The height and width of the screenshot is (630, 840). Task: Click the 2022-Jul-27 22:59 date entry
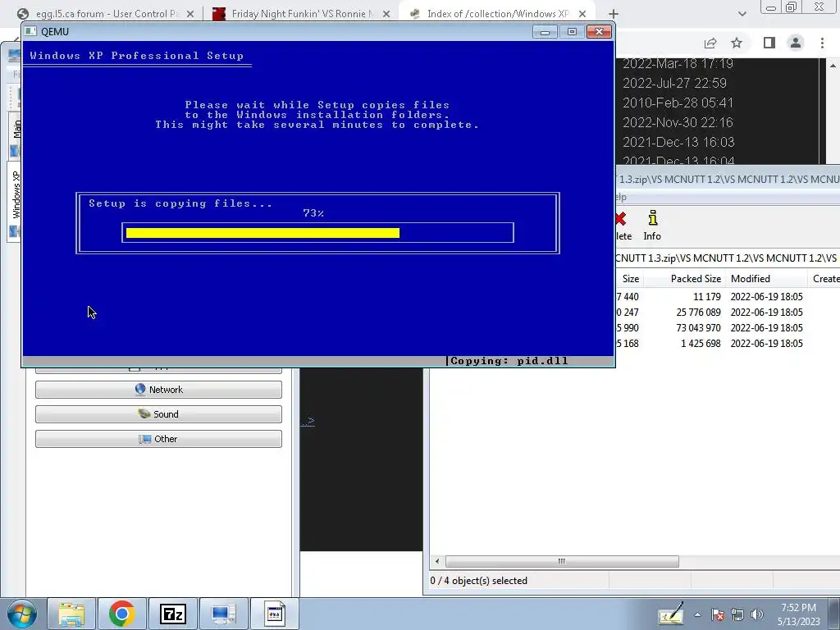(674, 83)
